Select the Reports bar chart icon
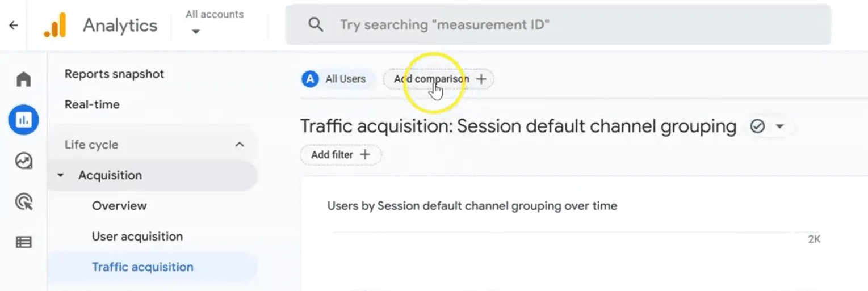 (23, 120)
